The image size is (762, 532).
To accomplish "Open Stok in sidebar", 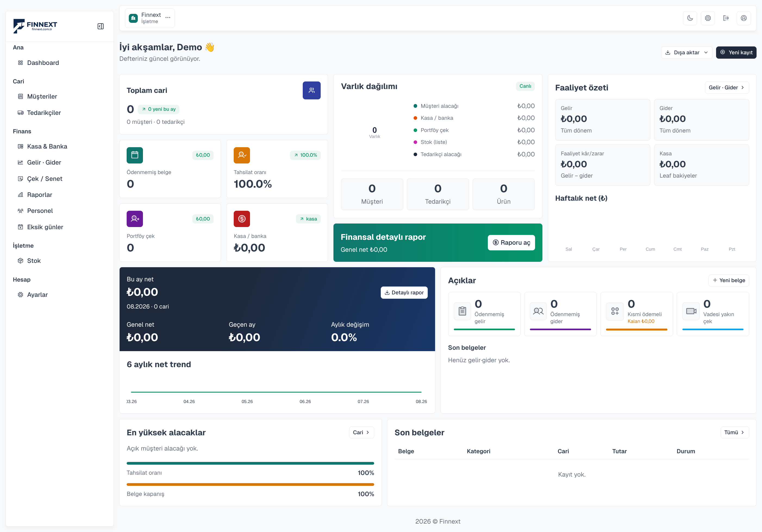I will pyautogui.click(x=60, y=261).
